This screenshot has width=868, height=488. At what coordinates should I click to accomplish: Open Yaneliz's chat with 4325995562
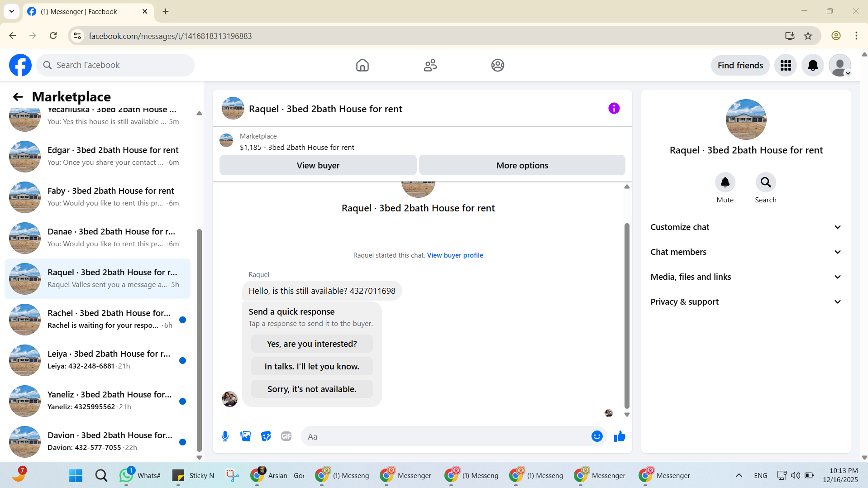pos(97,401)
